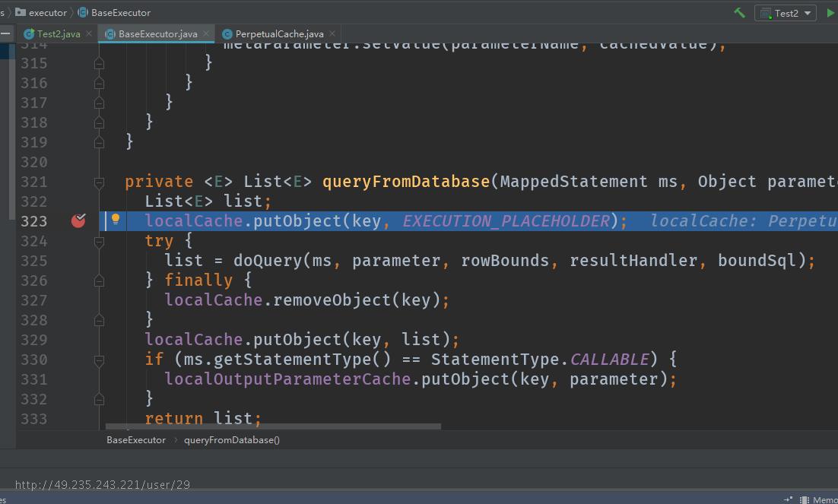This screenshot has height=504, width=838.
Task: Click the executor folder in the navigation bar
Action: click(40, 12)
